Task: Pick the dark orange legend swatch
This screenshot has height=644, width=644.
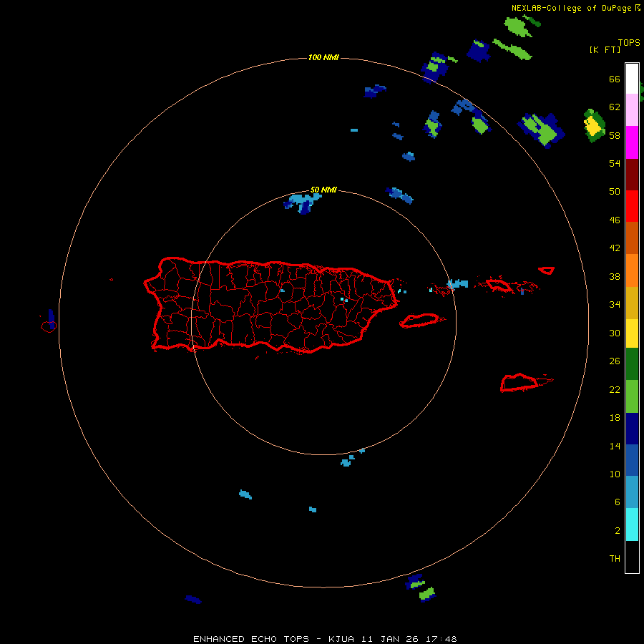Action: pyautogui.click(x=632, y=238)
